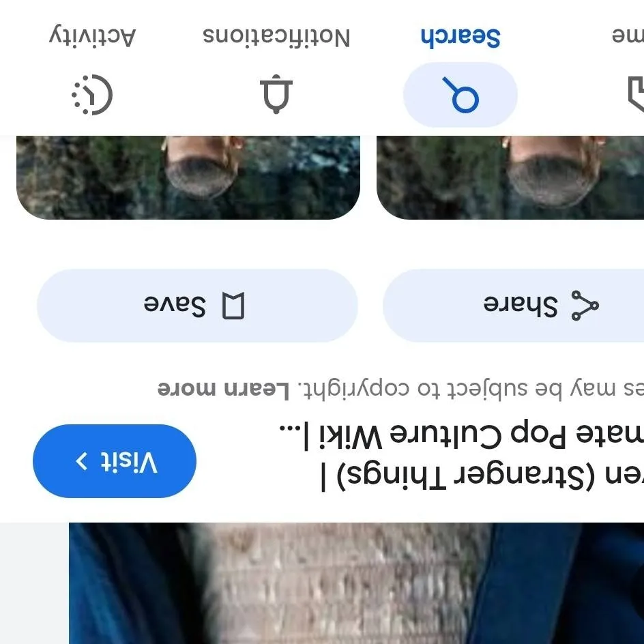Click the chevron arrow on Visit button
The image size is (644, 644).
pos(81,460)
